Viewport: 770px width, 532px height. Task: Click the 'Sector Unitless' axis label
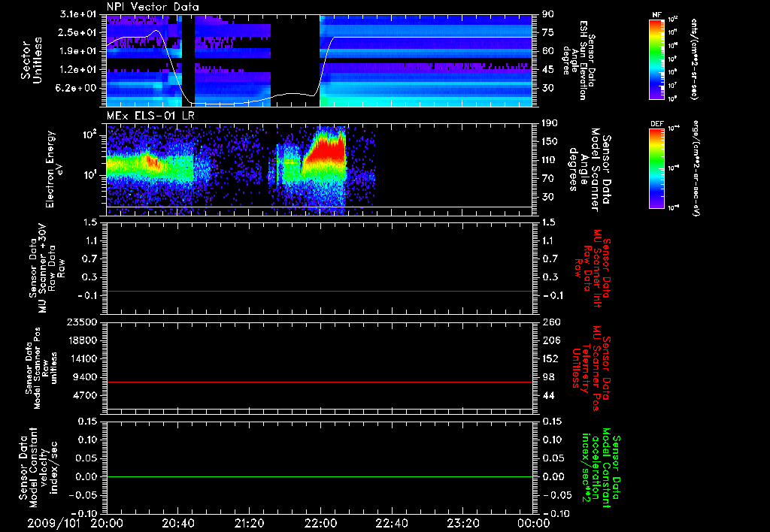click(x=32, y=60)
